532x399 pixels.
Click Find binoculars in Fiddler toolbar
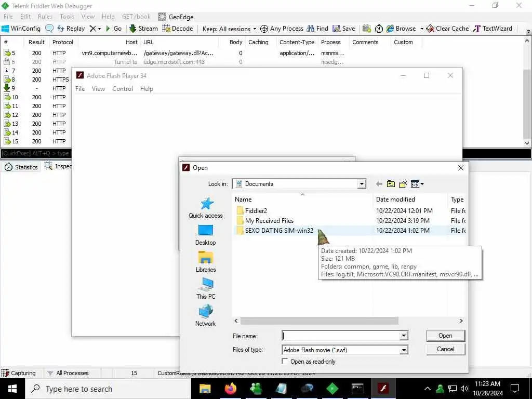tap(317, 29)
